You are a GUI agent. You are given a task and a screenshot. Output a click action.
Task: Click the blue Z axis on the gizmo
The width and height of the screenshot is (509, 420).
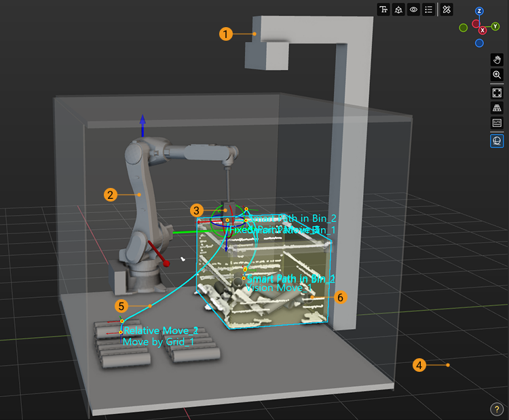(479, 12)
